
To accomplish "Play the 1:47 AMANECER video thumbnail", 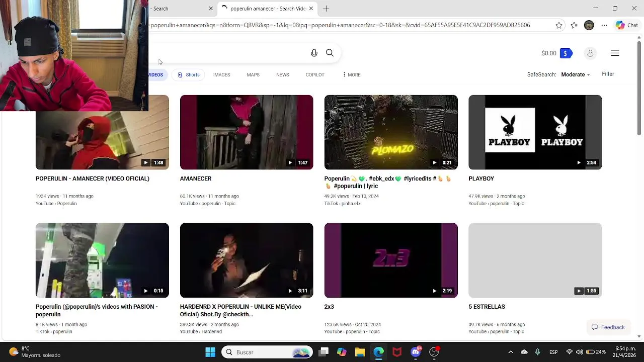I will point(247,132).
